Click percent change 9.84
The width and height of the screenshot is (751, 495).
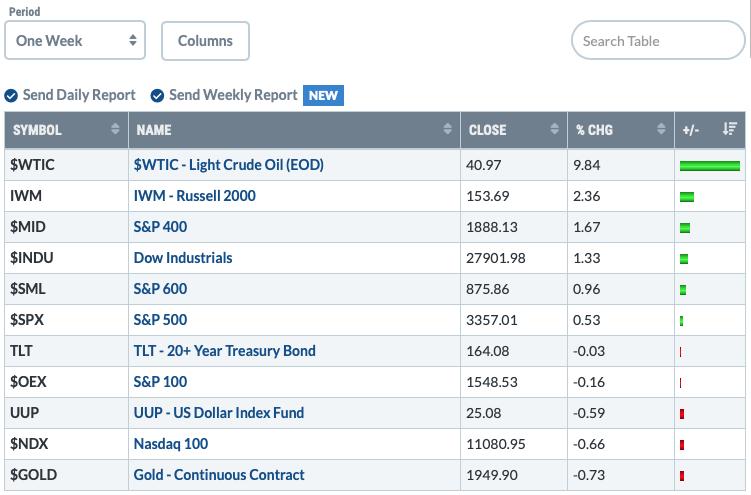[x=587, y=165]
